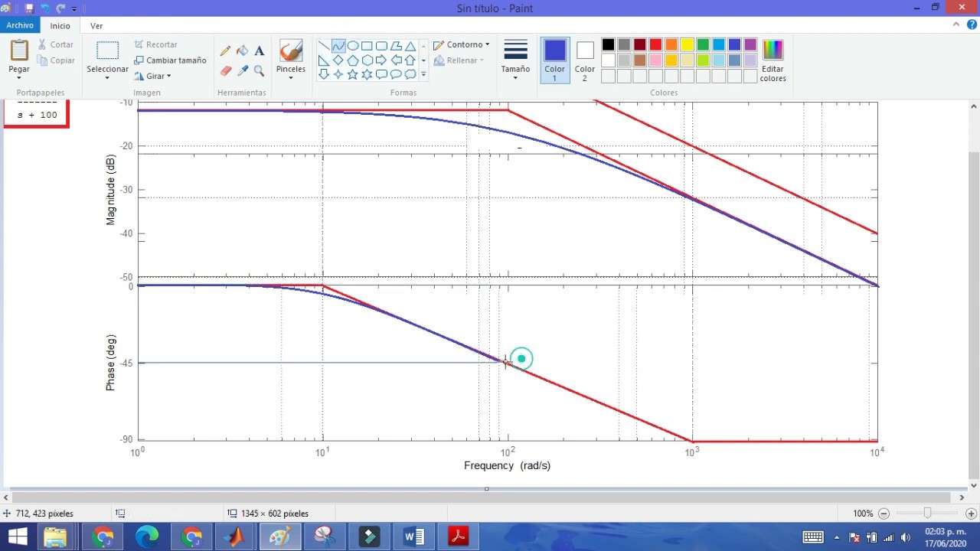Choose the Hexagon shape
The image size is (980, 551).
click(367, 60)
